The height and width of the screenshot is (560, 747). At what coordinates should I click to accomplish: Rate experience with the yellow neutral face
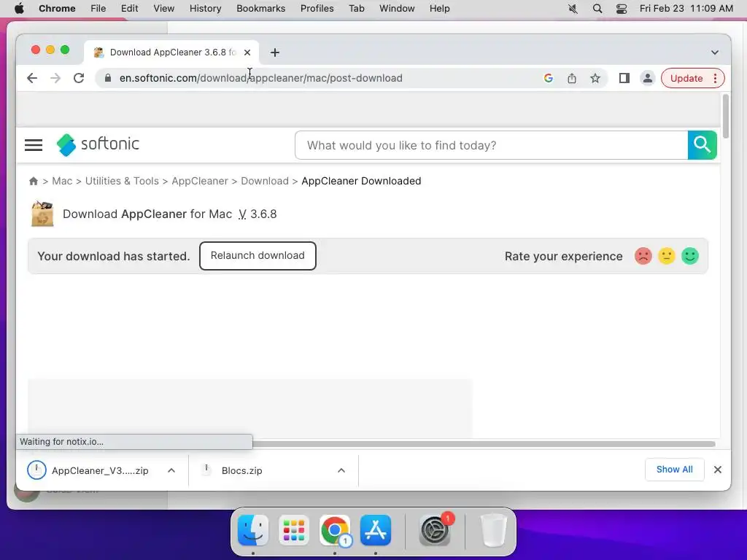[667, 256]
